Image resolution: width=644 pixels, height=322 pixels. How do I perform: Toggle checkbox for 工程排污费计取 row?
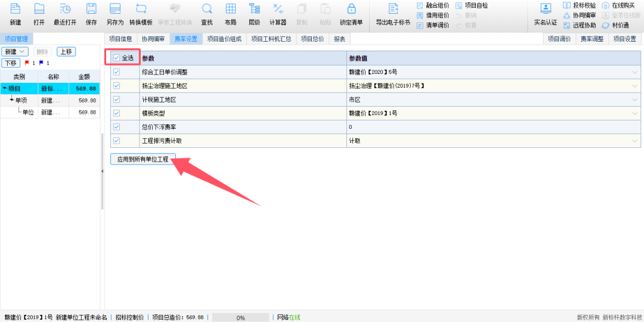point(117,141)
